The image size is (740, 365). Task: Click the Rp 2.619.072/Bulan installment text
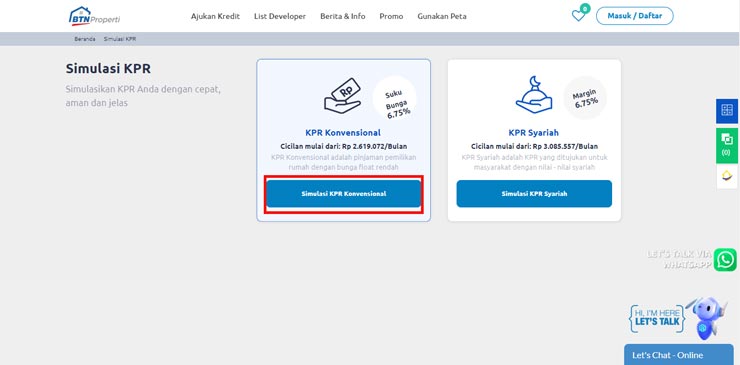coord(375,146)
